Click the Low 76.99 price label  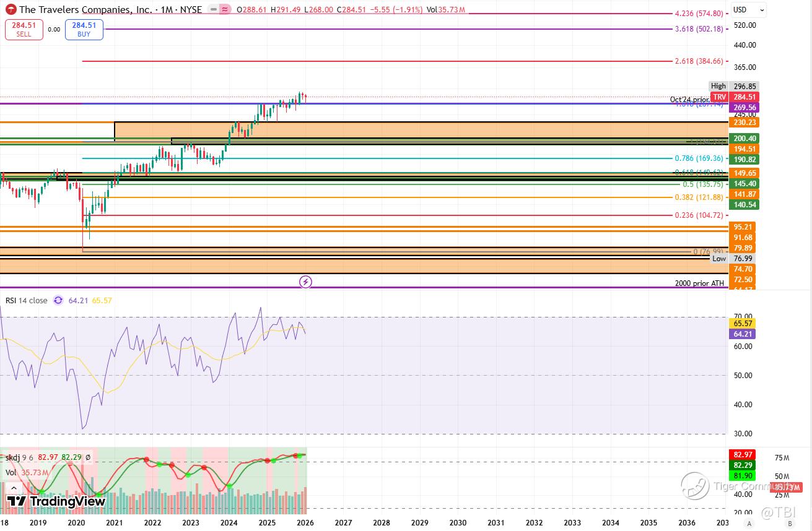(733, 259)
